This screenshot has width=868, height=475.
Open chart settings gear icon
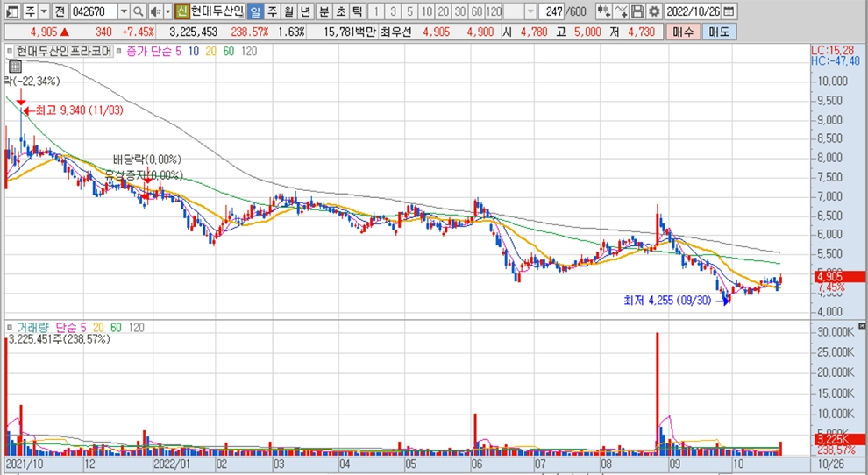point(654,11)
